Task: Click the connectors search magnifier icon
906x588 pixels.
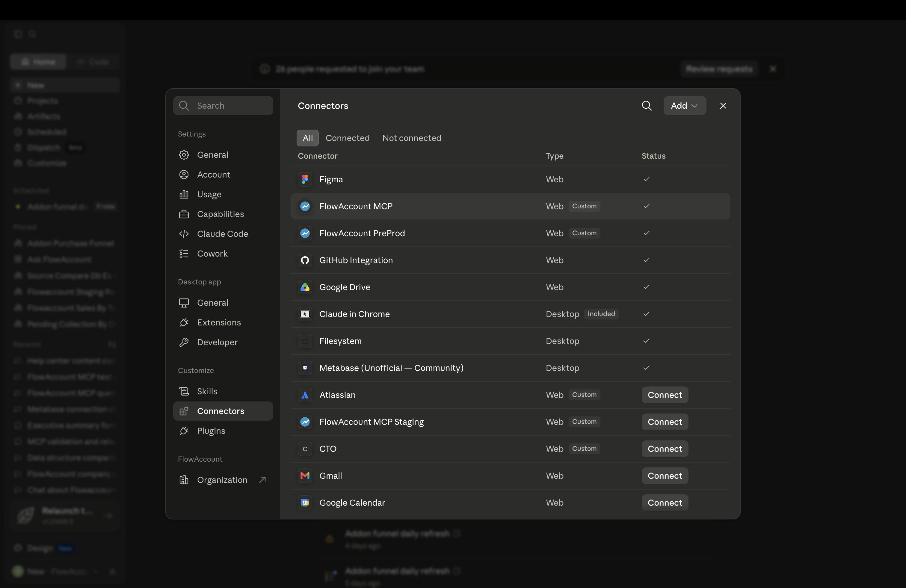Action: (x=647, y=106)
